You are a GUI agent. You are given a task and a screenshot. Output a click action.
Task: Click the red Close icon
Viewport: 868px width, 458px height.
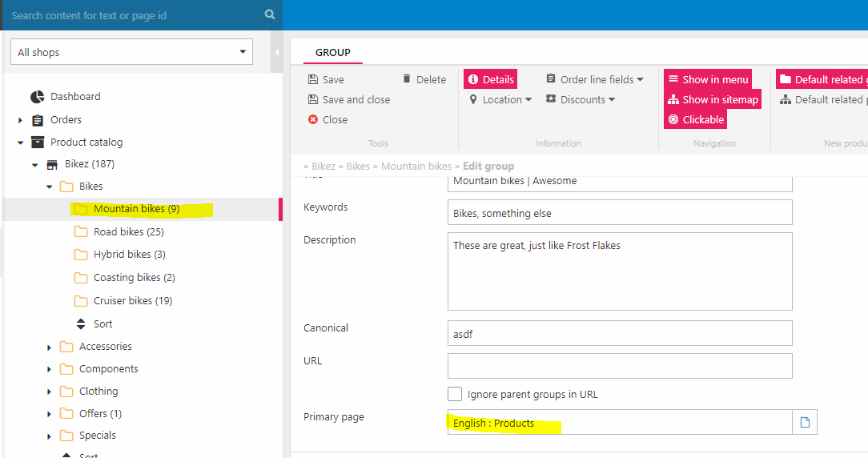coord(313,119)
